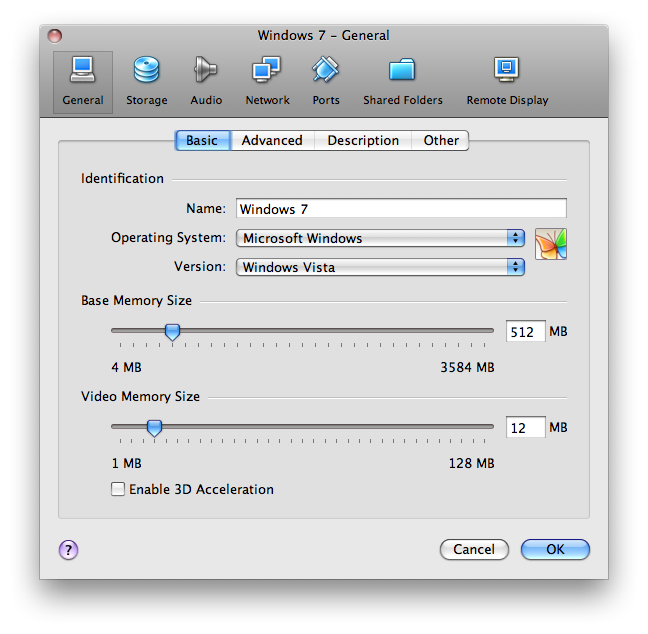Screen dimensions: 648x634
Task: Enable 3D Acceleration checkbox
Action: (118, 489)
